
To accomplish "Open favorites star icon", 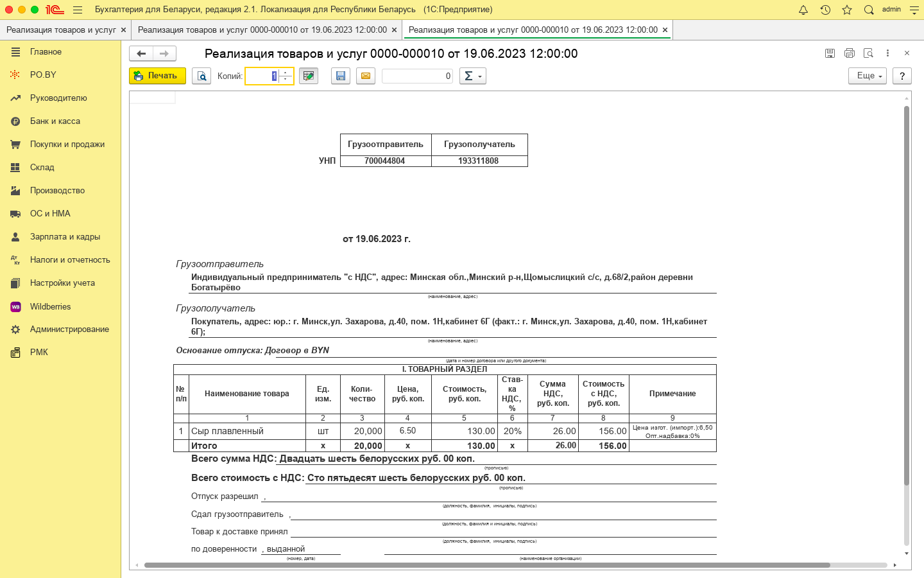I will tap(847, 10).
